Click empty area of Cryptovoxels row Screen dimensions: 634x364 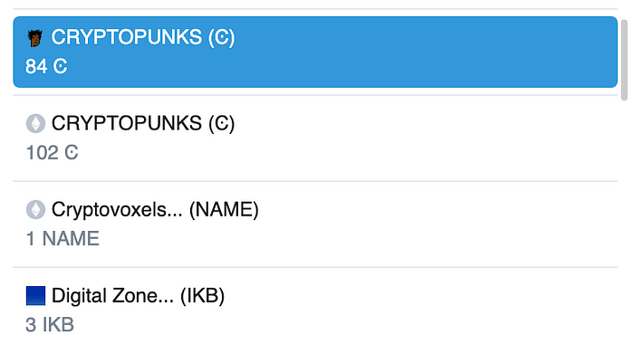coord(404,224)
